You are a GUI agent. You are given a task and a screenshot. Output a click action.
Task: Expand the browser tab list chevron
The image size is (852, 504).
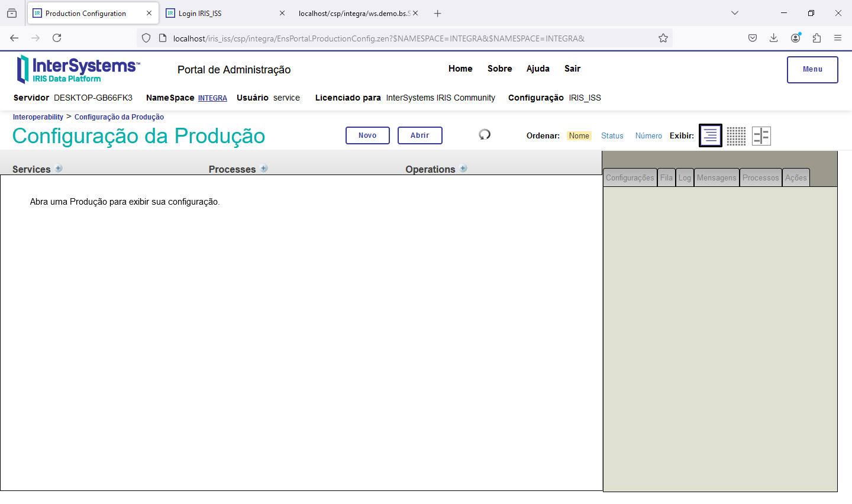click(x=735, y=13)
